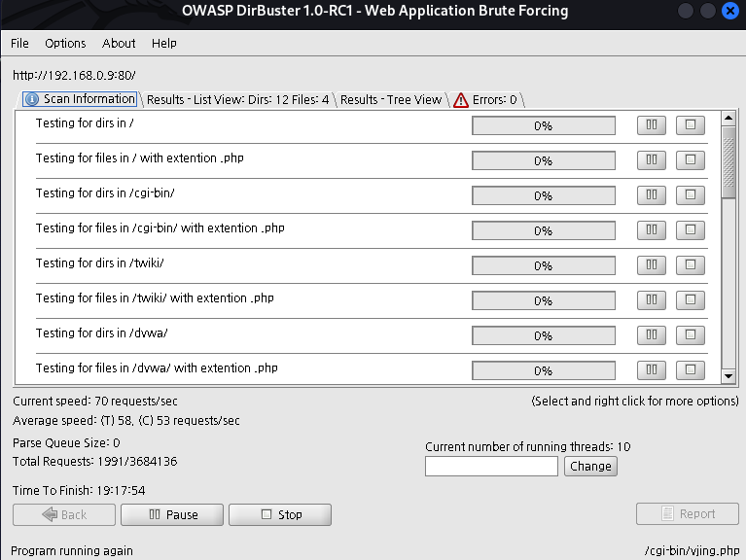
Task: Stop the dirs in /twiki/ scan
Action: coord(691,265)
